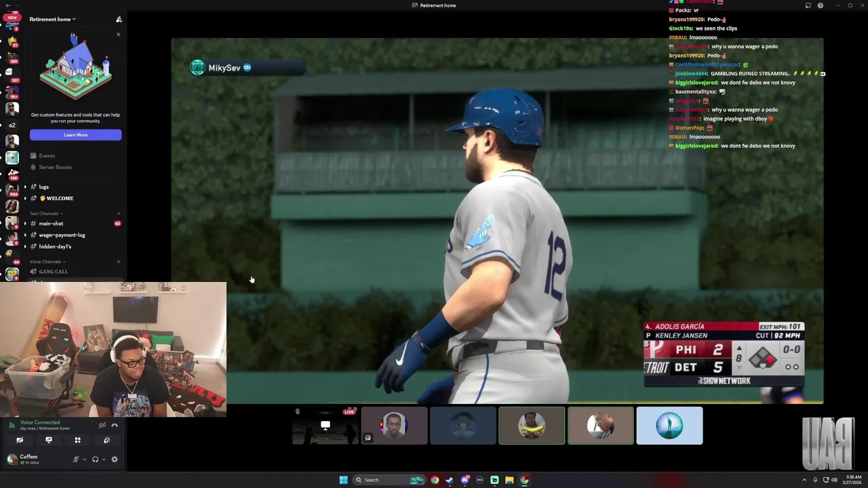Open the activities launcher
868x488 pixels.
coord(77,440)
